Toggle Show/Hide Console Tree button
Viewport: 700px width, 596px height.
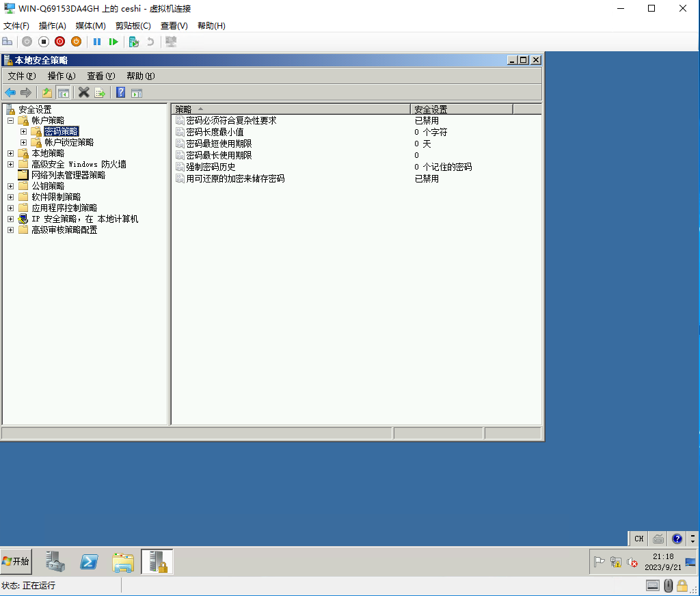pyautogui.click(x=63, y=93)
